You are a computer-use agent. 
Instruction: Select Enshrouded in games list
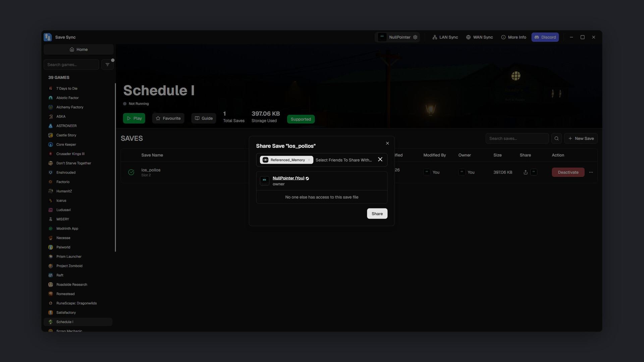tap(78, 173)
